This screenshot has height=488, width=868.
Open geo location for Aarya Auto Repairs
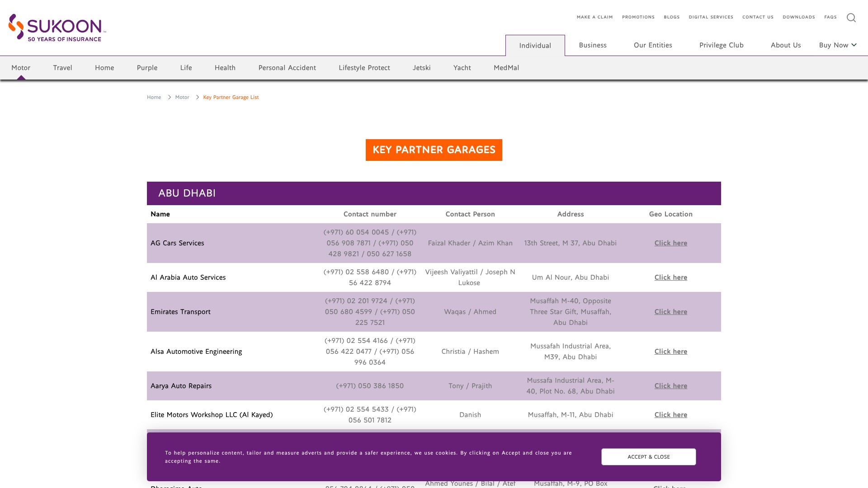pos(671,386)
